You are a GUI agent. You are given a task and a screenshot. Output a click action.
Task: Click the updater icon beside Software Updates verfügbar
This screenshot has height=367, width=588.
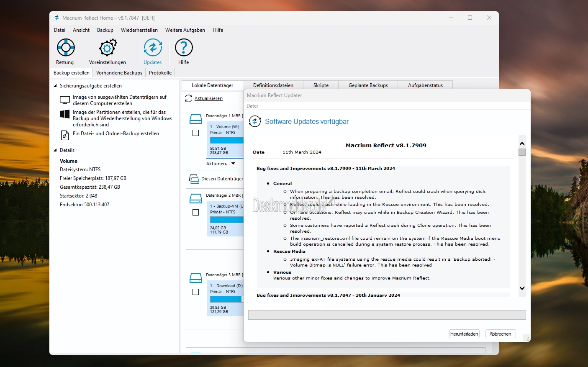click(x=255, y=121)
